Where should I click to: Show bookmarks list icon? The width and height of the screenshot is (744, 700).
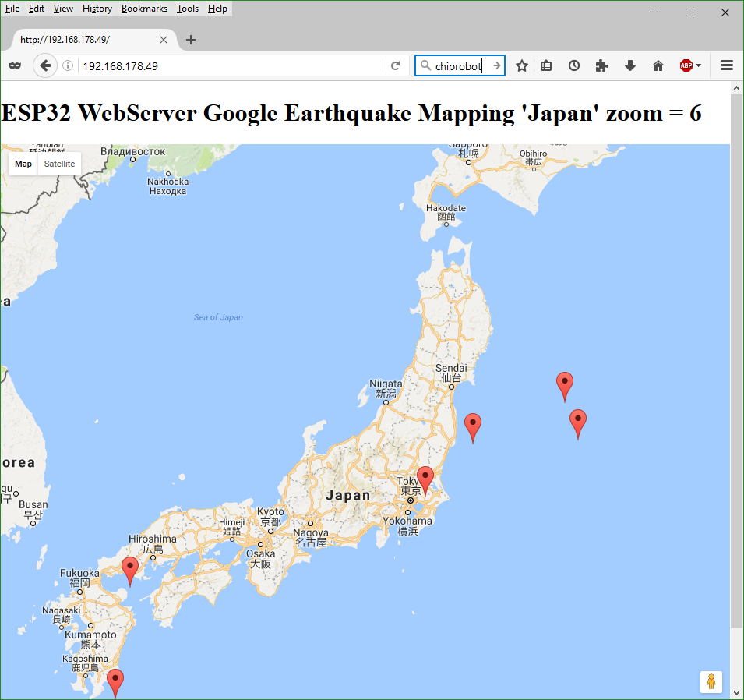(546, 65)
